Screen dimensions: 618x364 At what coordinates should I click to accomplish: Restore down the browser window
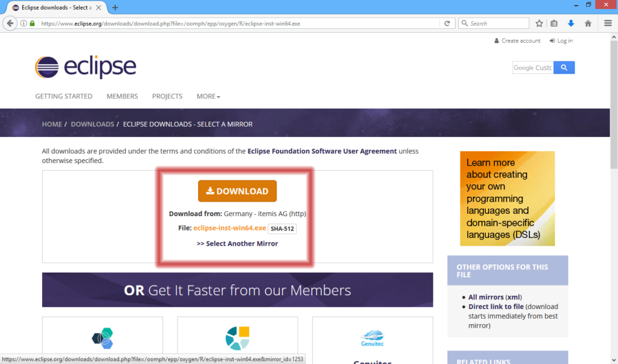click(588, 5)
